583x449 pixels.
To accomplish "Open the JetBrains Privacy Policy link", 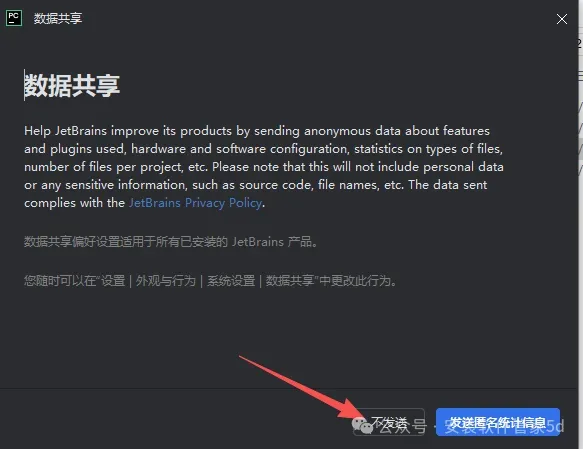I will [x=196, y=203].
